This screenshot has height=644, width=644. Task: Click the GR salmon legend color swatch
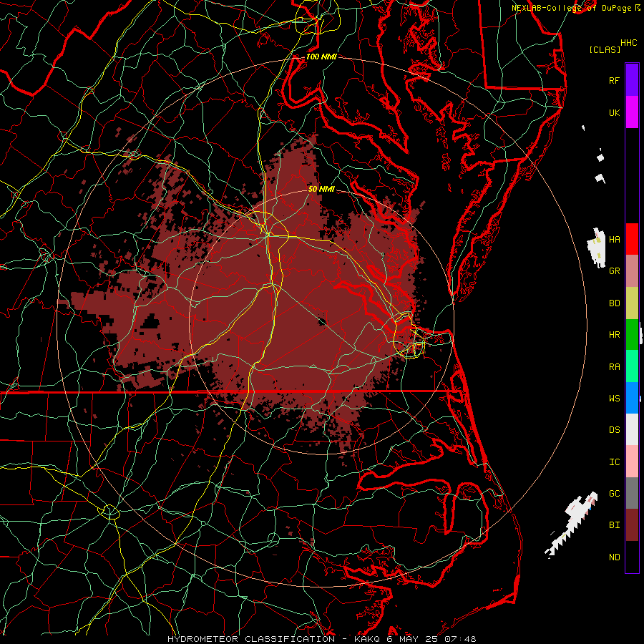[x=632, y=271]
